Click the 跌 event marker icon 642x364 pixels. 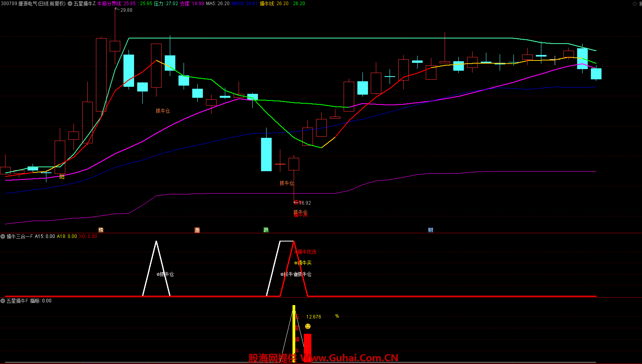click(x=266, y=230)
